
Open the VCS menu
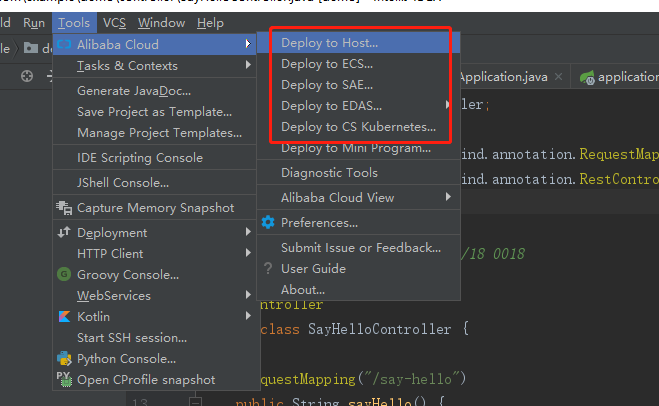point(114,23)
